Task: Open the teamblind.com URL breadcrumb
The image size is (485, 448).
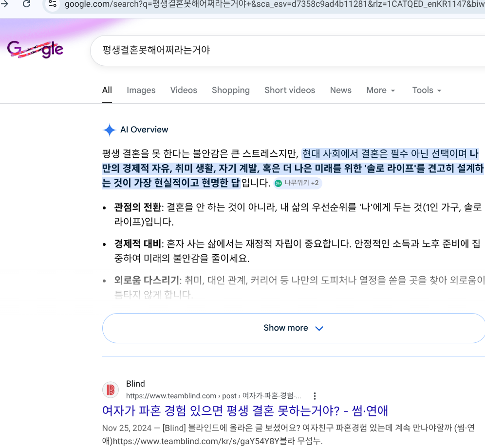Action: pos(213,396)
